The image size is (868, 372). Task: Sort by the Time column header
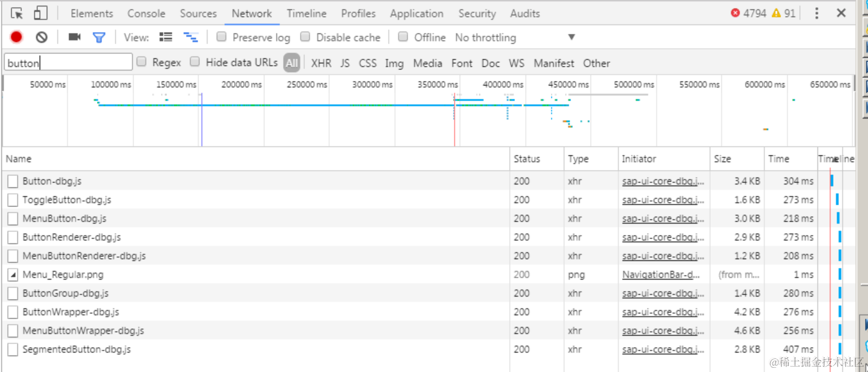tap(791, 159)
